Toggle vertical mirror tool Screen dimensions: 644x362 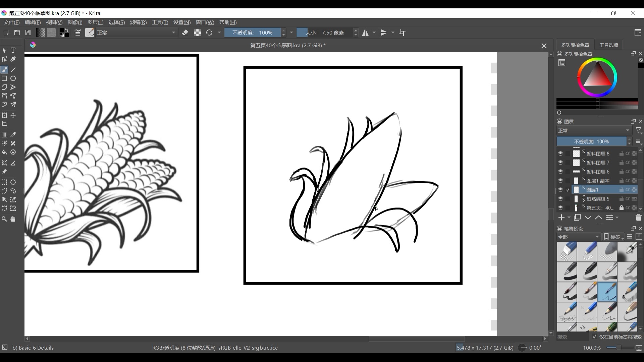point(384,33)
